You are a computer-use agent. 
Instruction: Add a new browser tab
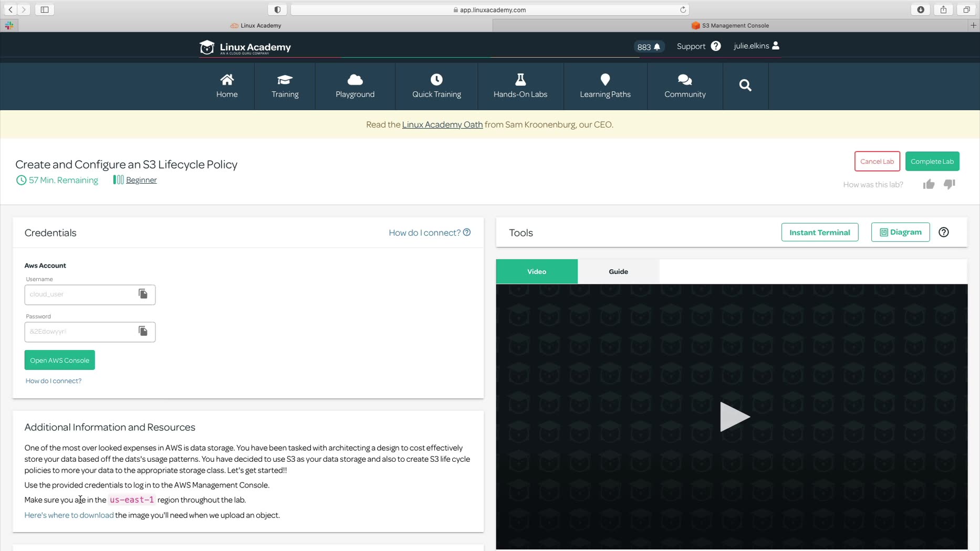pyautogui.click(x=973, y=25)
